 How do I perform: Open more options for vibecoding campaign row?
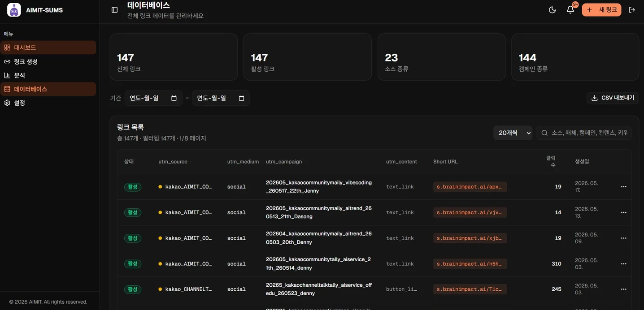623,187
